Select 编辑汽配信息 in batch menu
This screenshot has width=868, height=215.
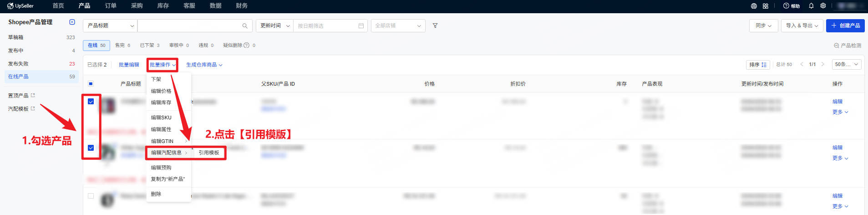tap(169, 153)
